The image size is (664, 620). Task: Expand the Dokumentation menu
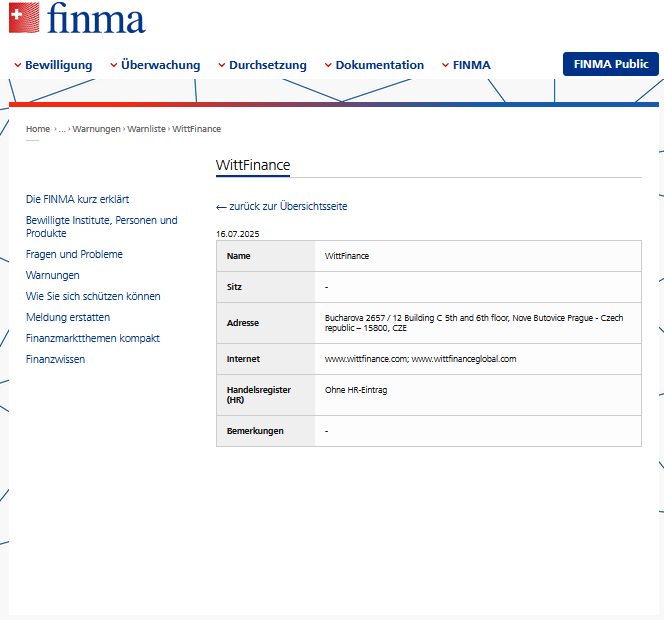[374, 65]
